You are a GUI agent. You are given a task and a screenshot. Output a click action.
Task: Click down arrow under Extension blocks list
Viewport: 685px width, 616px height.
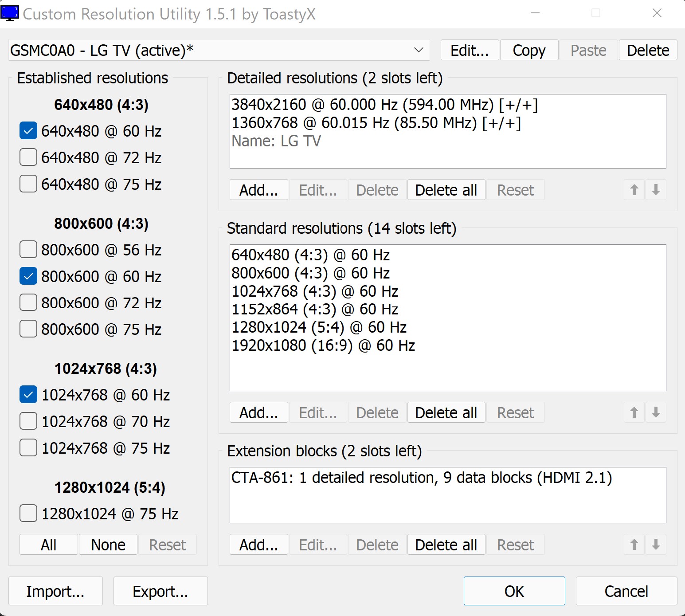[656, 545]
